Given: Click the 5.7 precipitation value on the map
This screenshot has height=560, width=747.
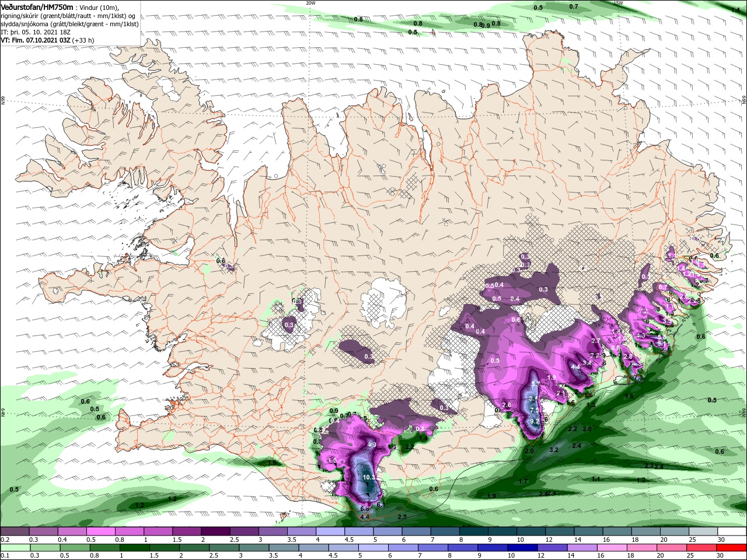Looking at the screenshot, I should pyautogui.click(x=536, y=384).
